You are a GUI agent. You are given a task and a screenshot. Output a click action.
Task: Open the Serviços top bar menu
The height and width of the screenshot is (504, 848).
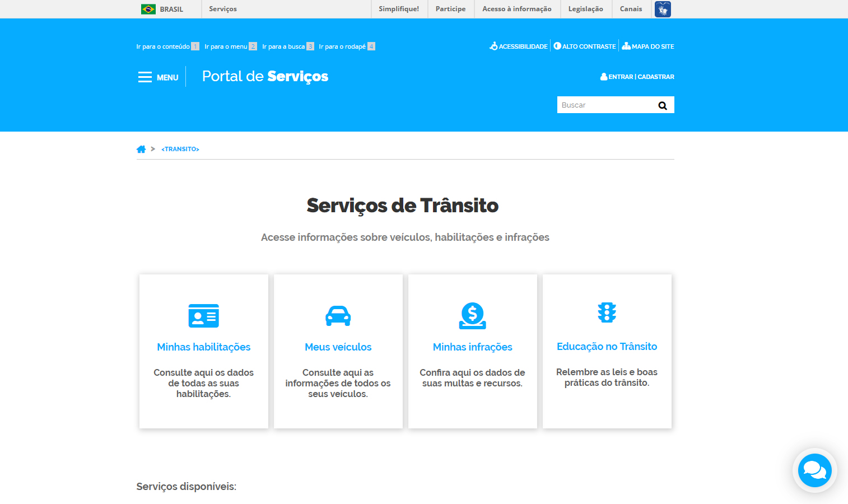[223, 9]
